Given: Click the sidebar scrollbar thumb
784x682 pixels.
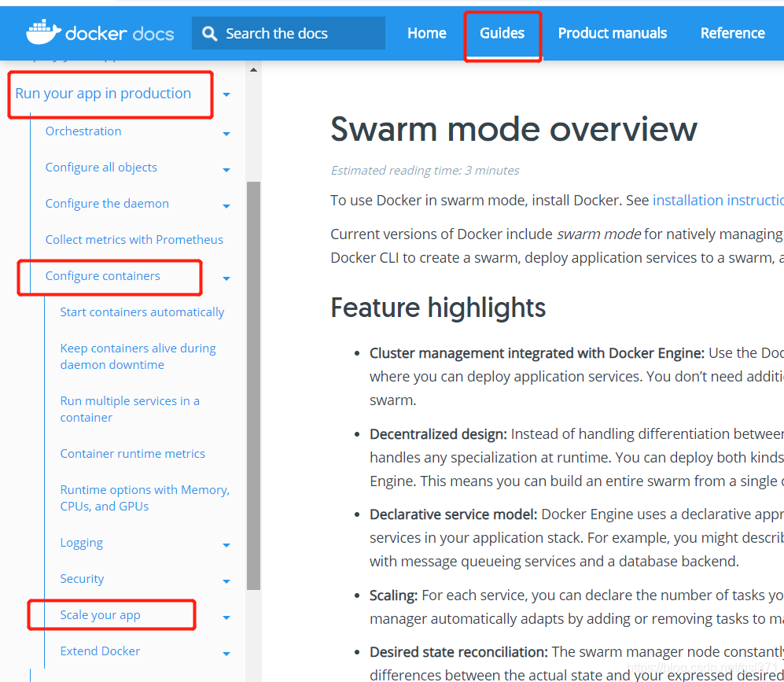Looking at the screenshot, I should [253, 385].
